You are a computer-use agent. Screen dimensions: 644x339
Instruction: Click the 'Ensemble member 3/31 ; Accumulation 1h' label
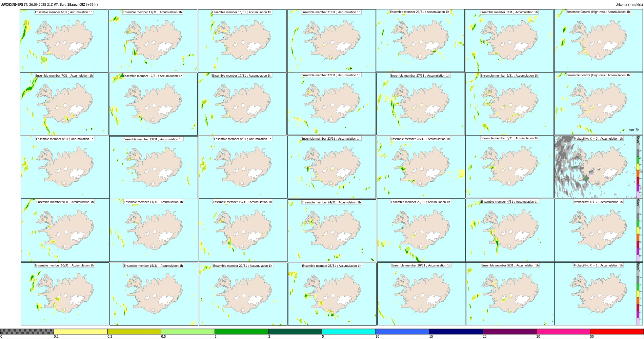pos(509,138)
